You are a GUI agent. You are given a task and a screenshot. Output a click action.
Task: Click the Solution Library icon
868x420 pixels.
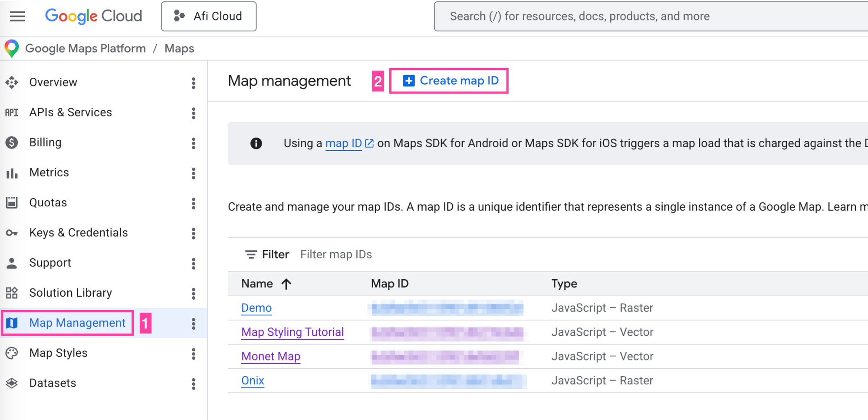12,293
